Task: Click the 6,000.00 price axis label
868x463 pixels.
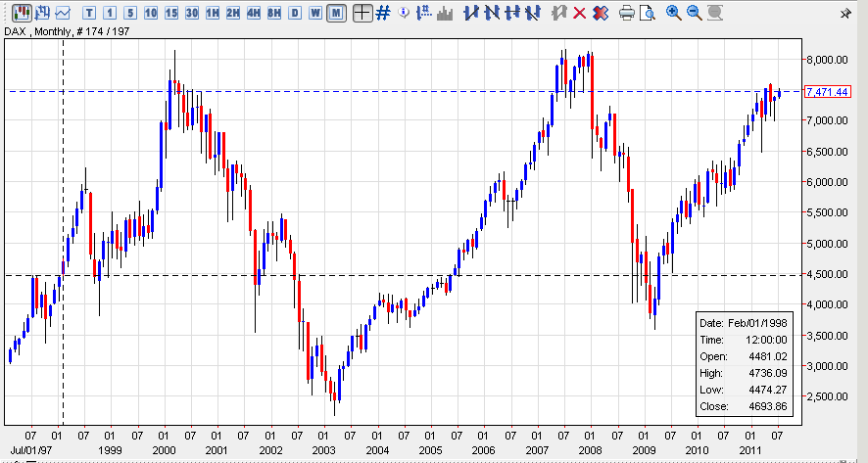Action: pos(827,182)
